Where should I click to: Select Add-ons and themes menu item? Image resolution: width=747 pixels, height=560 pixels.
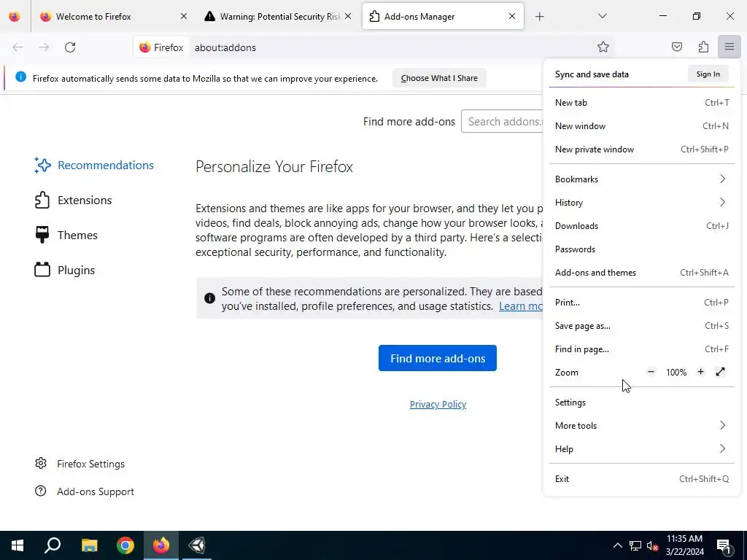click(x=642, y=273)
